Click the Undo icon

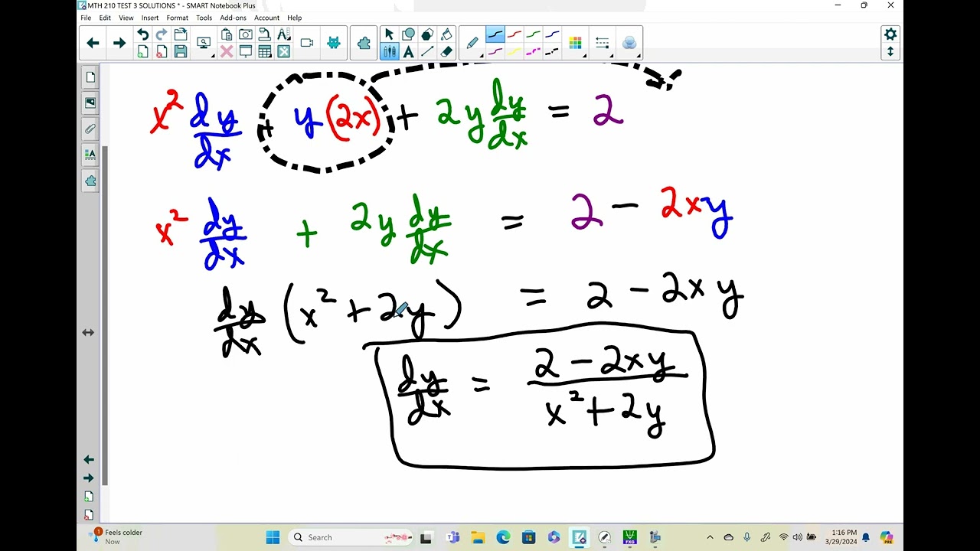(142, 34)
